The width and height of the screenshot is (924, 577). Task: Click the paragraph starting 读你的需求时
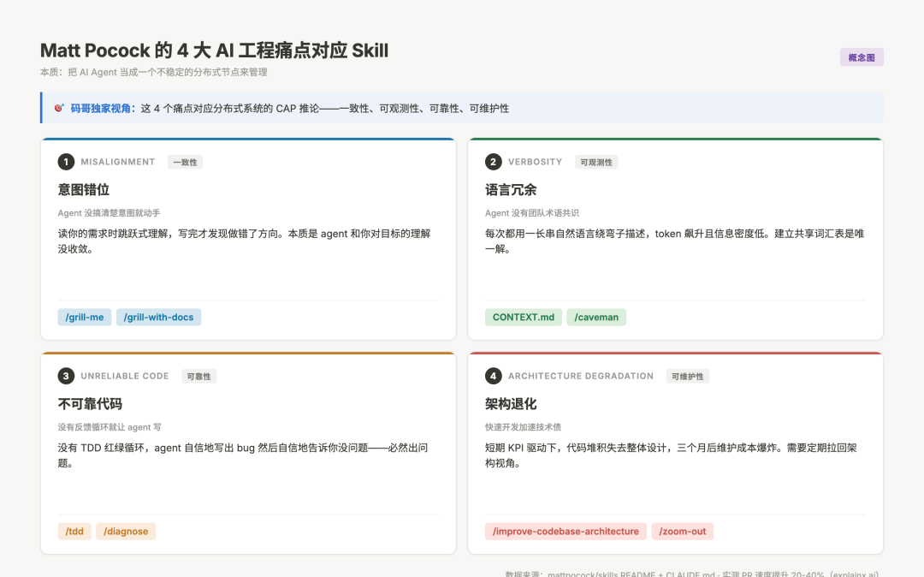click(x=245, y=241)
